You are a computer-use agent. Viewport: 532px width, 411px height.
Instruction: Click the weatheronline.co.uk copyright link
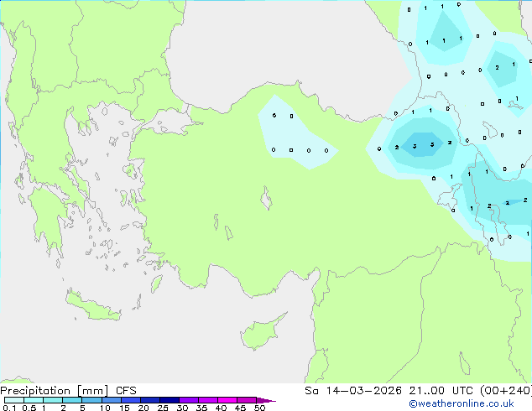(462, 403)
